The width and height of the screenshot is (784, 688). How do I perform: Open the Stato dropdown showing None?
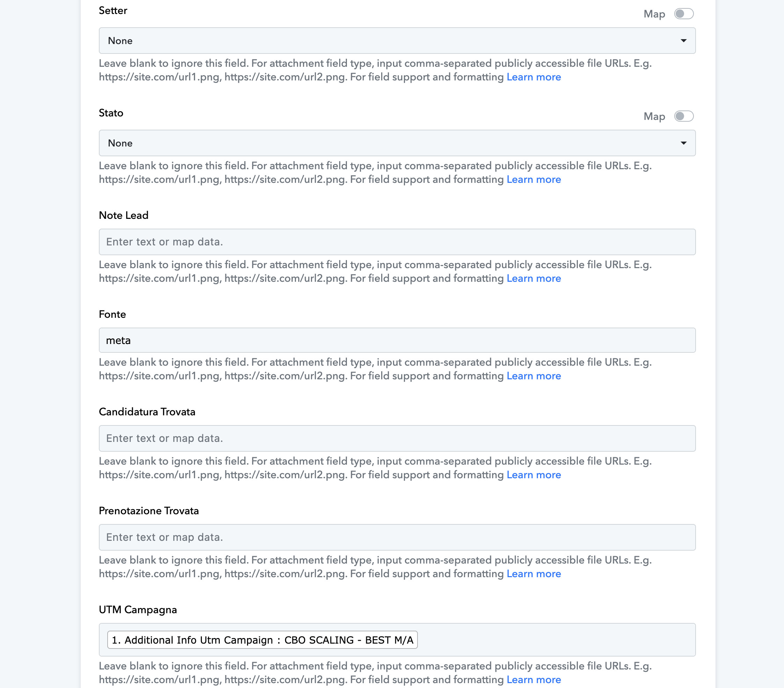tap(397, 143)
